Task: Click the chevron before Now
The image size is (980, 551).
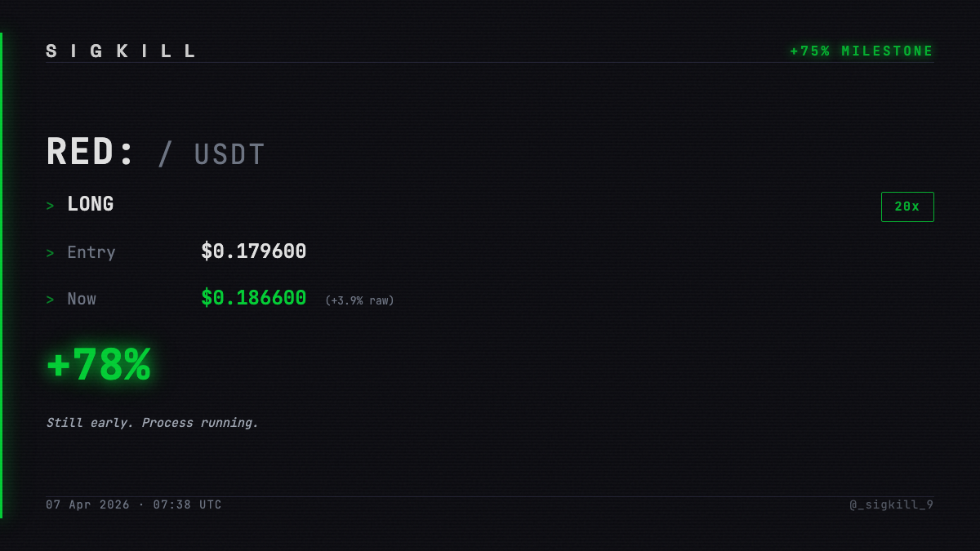Action: coord(50,300)
